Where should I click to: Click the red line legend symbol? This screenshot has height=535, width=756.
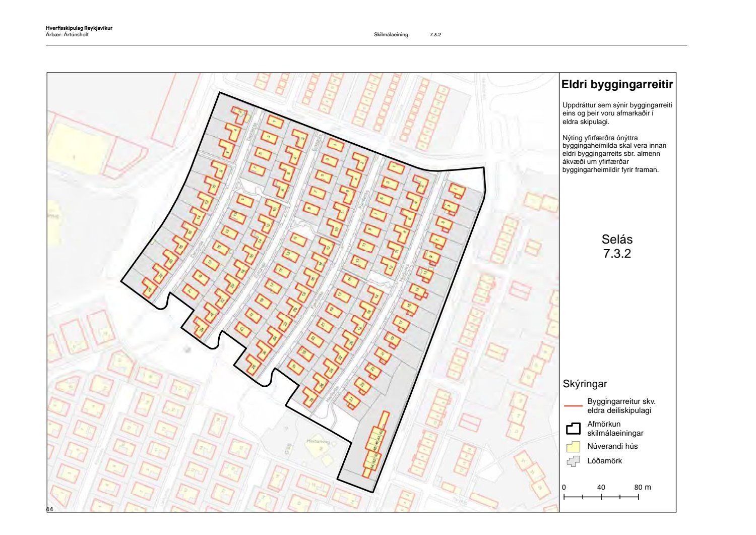(x=573, y=406)
